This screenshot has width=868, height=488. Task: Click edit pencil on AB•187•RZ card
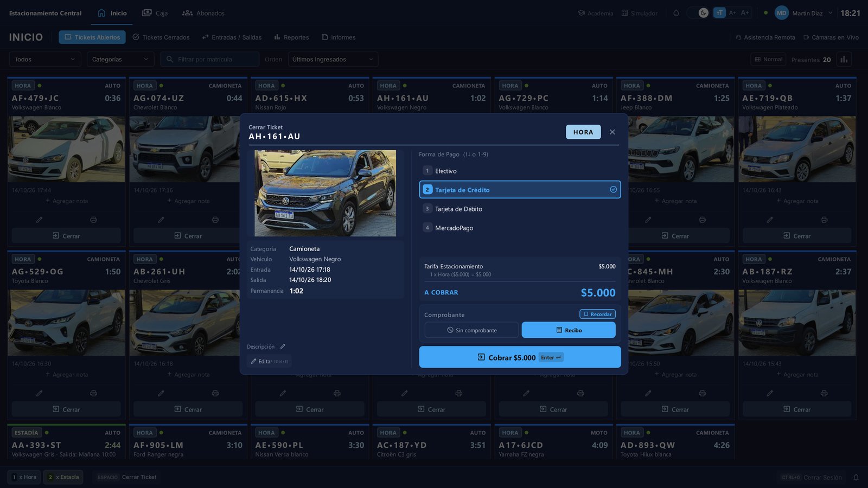coord(770,393)
